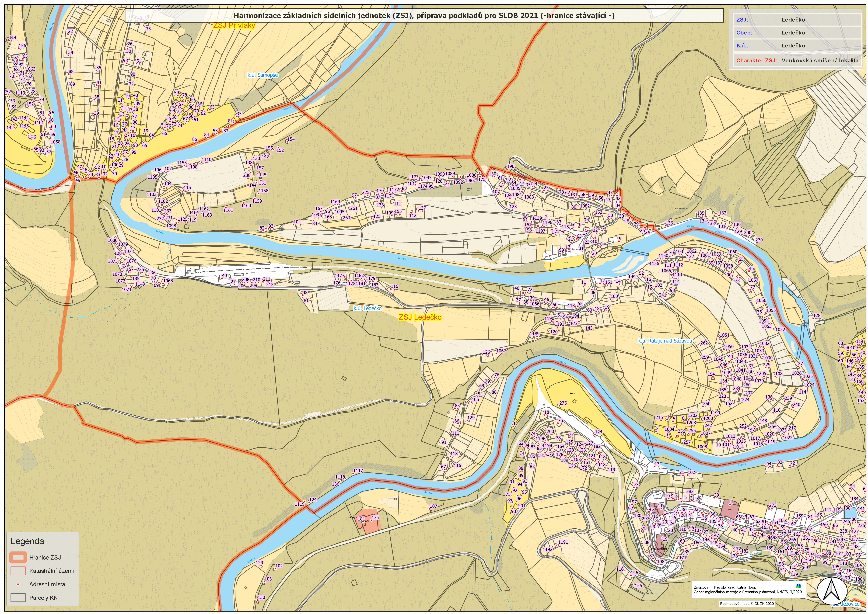This screenshot has height=614, width=868.
Task: Click the Adresní místa red dot symbol
Action: tap(18, 584)
